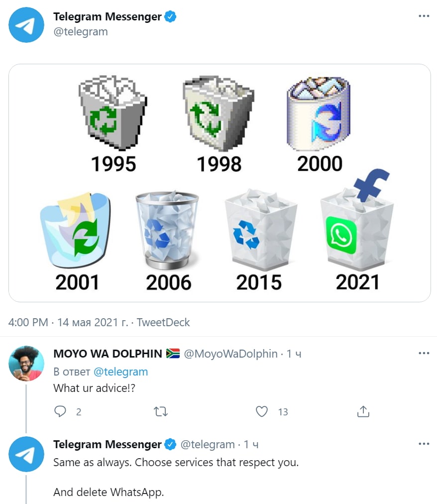Open MOYO WA DOLPHIN's profile picture
437x504 pixels.
[27, 363]
